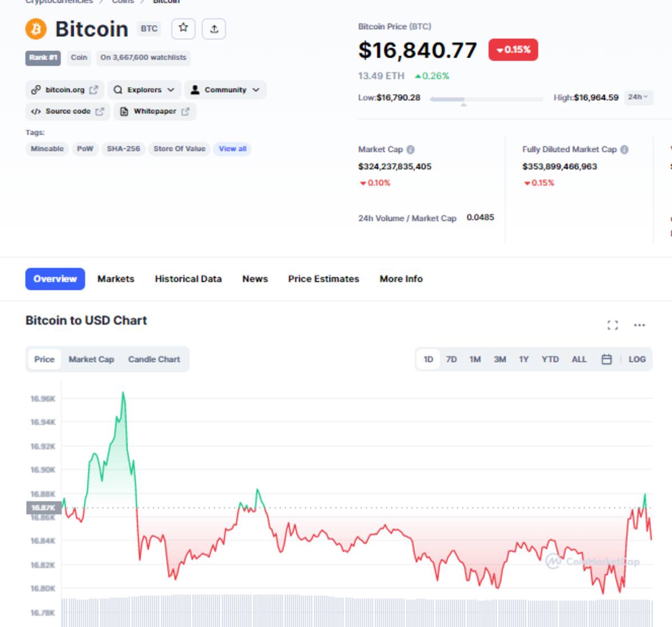The height and width of the screenshot is (627, 672).
Task: Open chart options three-dots menu
Action: tap(640, 325)
